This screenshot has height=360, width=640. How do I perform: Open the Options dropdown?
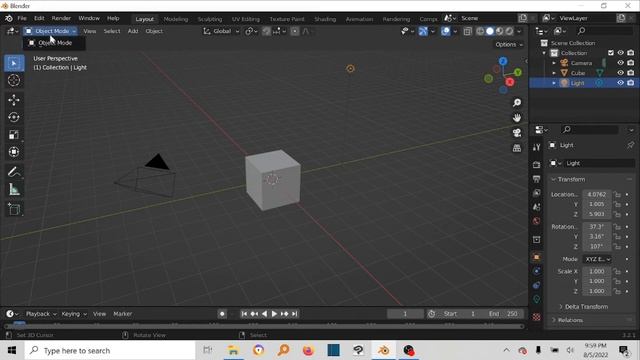tap(509, 44)
